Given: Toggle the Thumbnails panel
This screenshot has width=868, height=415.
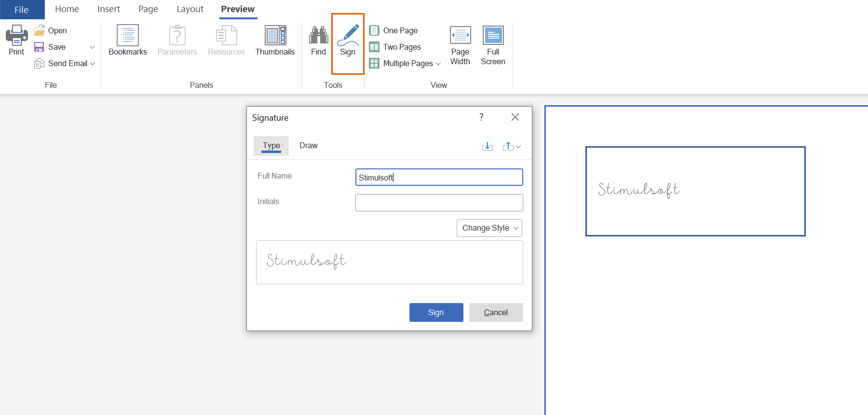Looking at the screenshot, I should click(275, 41).
